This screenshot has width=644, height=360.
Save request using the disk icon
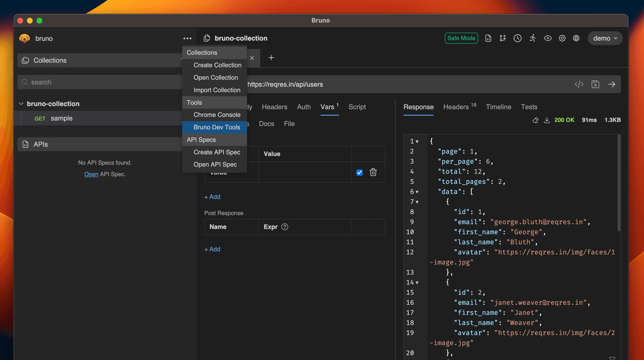click(x=595, y=84)
